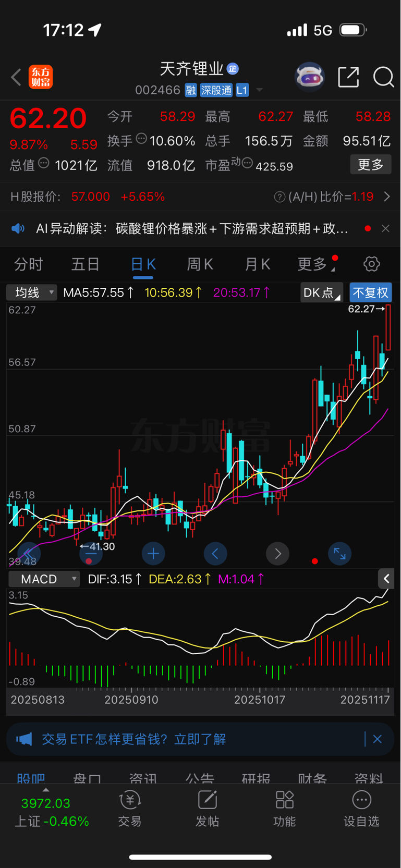Viewport: 401px width, 868px height.
Task: Open the 资料 tab
Action: 369,778
